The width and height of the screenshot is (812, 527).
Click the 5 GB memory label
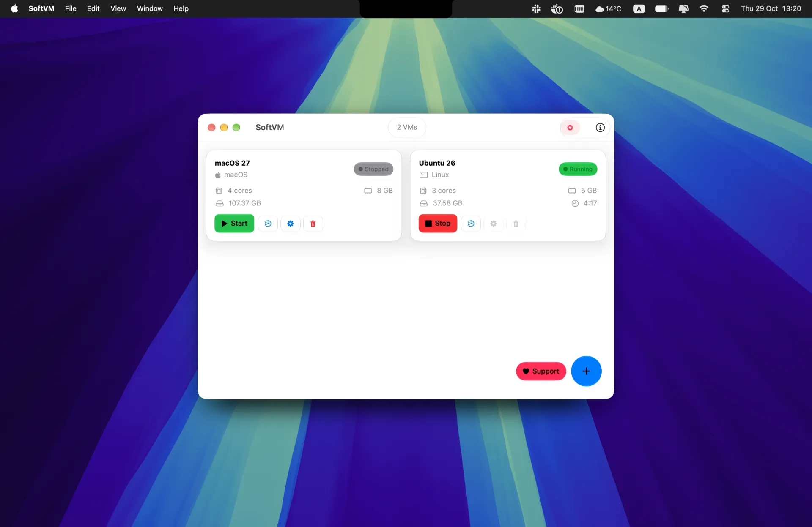pos(589,191)
